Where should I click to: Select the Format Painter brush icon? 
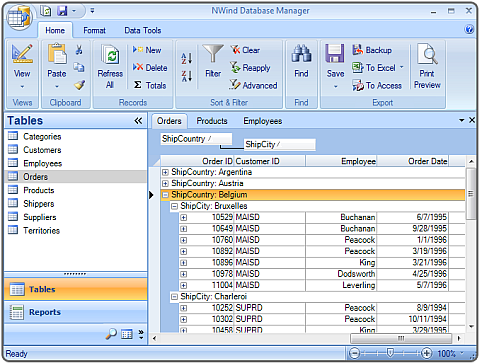[79, 85]
